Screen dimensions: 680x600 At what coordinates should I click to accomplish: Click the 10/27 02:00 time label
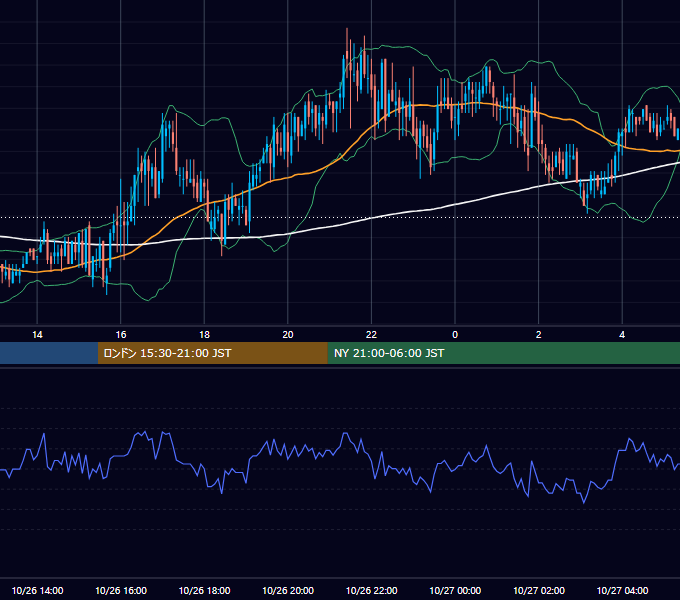pos(539,590)
